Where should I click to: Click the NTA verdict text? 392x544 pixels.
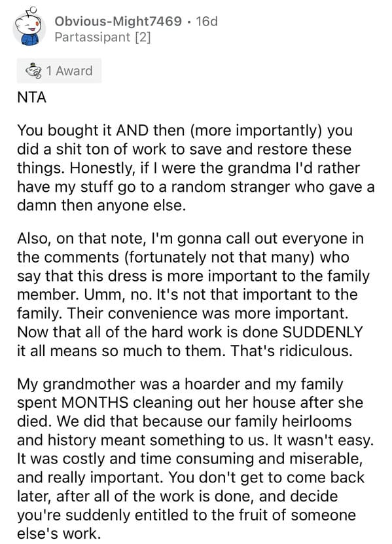coord(31,98)
